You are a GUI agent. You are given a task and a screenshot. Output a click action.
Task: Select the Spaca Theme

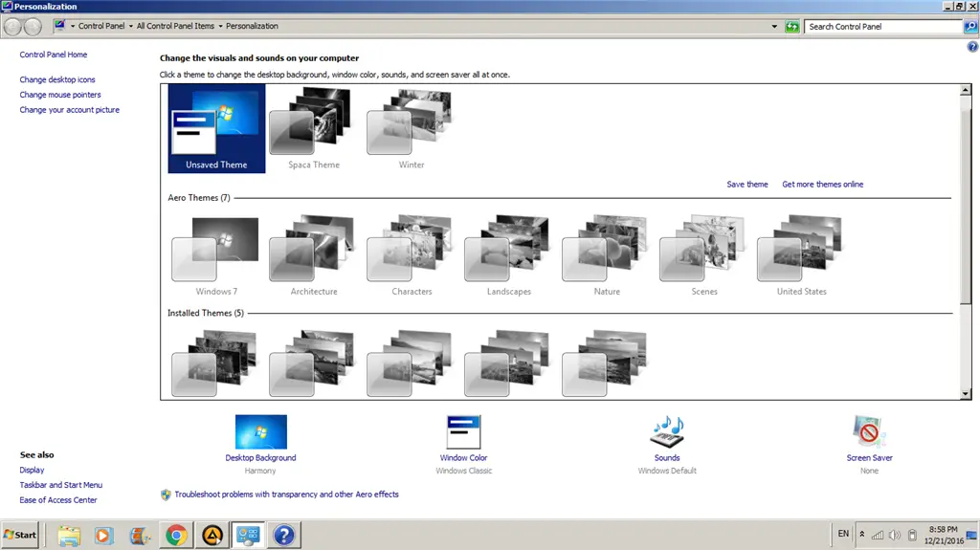tap(314, 129)
